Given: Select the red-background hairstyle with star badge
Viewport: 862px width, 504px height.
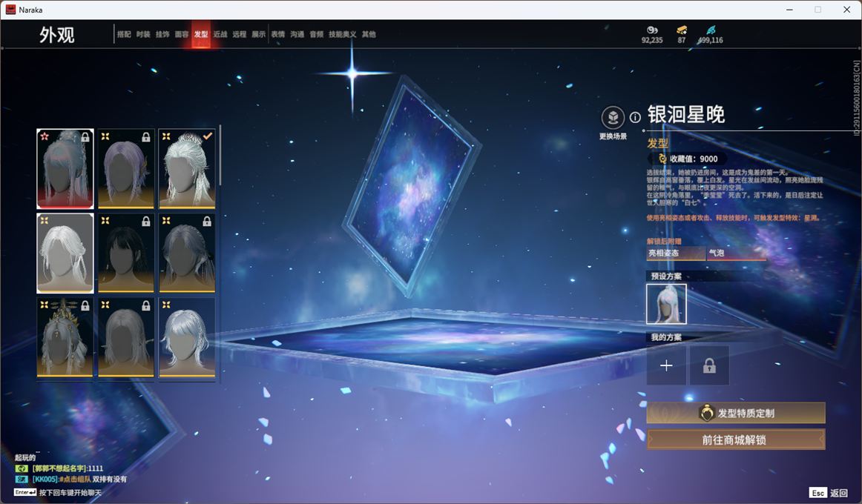Looking at the screenshot, I should pos(65,169).
